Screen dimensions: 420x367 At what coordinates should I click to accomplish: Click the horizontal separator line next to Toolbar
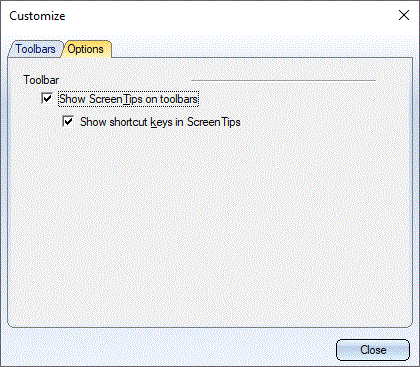point(283,80)
